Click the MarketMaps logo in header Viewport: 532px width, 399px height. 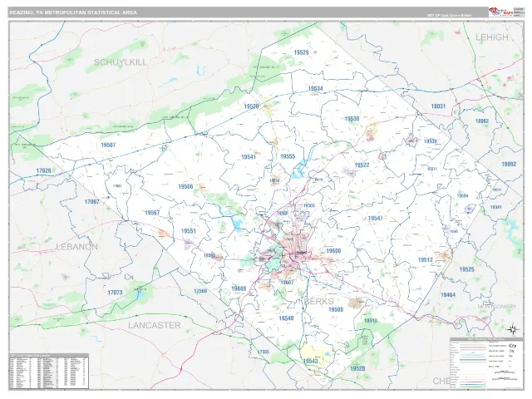500,12
